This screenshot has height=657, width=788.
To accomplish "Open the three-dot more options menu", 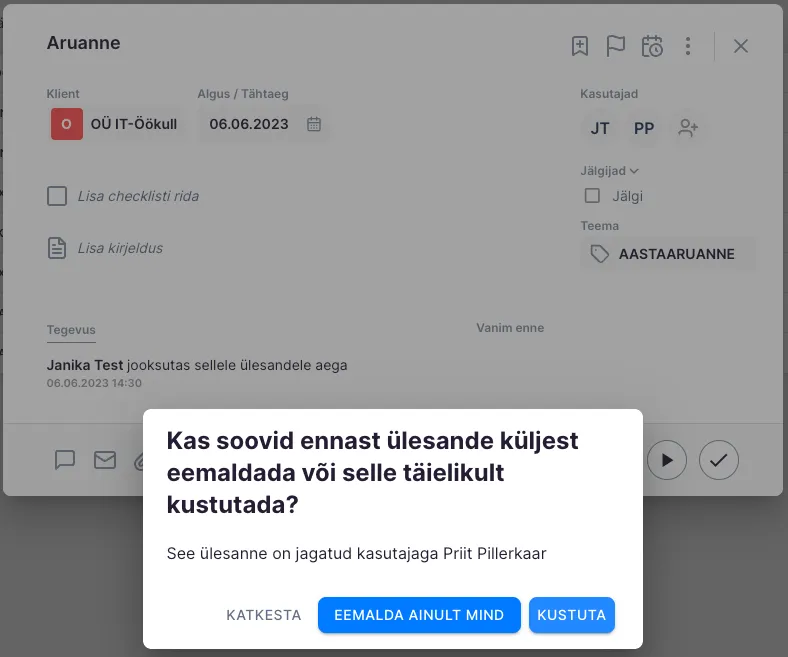I will pos(688,46).
